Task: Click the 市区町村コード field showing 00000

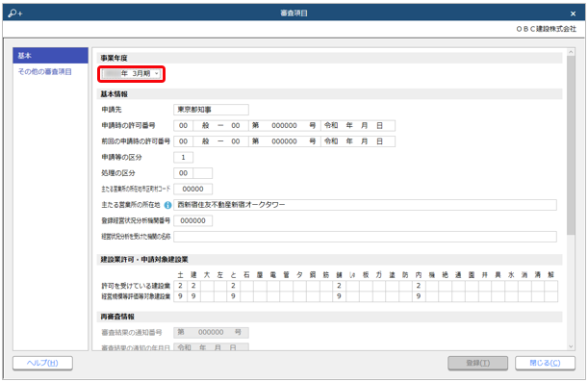Action: [x=192, y=189]
